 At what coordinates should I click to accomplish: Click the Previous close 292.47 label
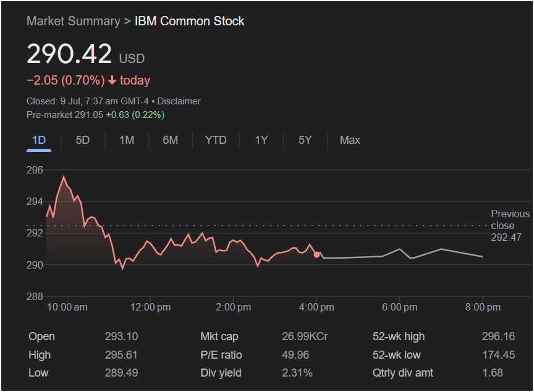pos(510,225)
